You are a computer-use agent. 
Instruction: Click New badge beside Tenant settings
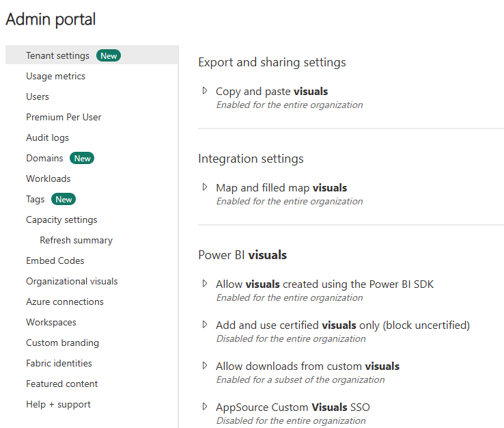click(109, 55)
